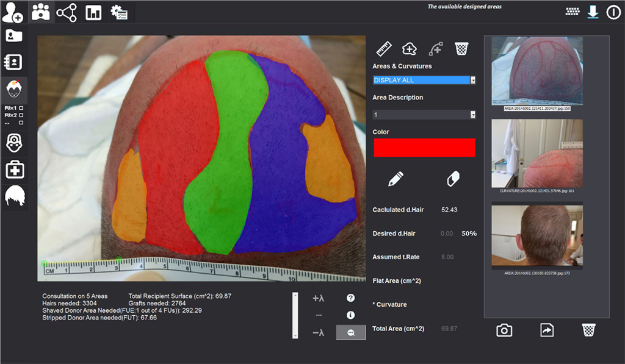Expand the DISPLAY ALL areas dropdown

472,80
